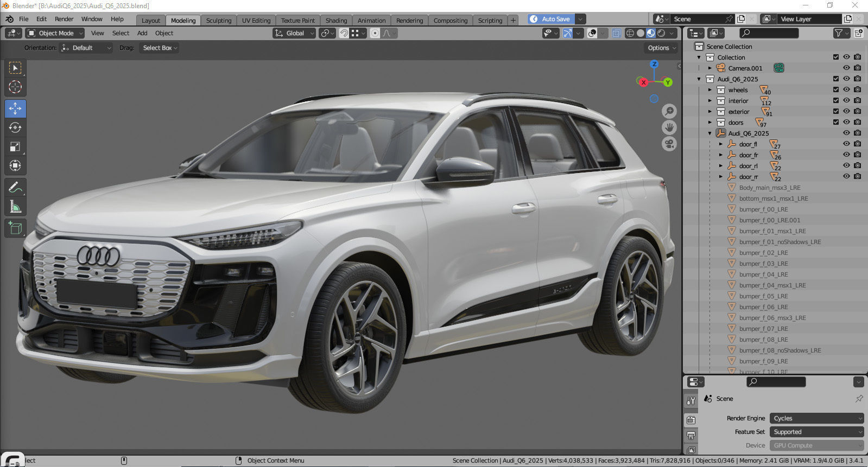This screenshot has height=467, width=868.
Task: Hide the exterior collection in viewport
Action: pyautogui.click(x=846, y=111)
